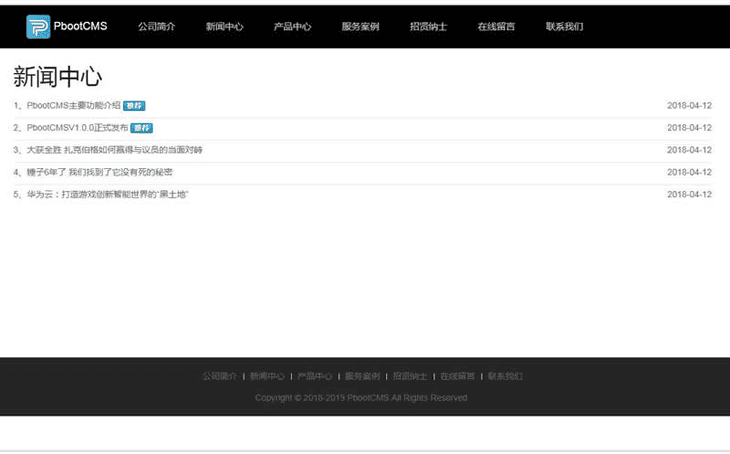Click blue badge beside PbootCMS主要功能介绍

pos(134,106)
